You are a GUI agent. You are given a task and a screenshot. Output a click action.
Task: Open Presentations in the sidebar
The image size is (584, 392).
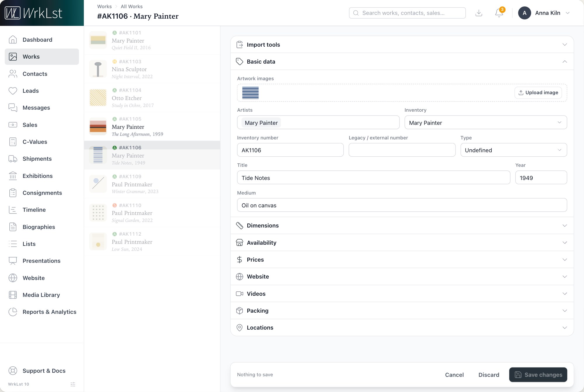tap(42, 261)
